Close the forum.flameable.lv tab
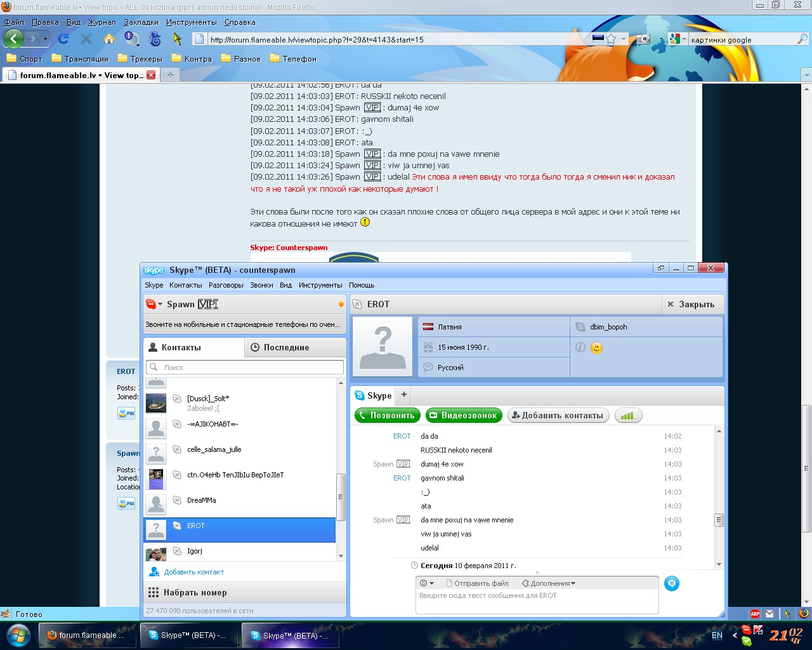Image resolution: width=812 pixels, height=650 pixels. tap(151, 75)
